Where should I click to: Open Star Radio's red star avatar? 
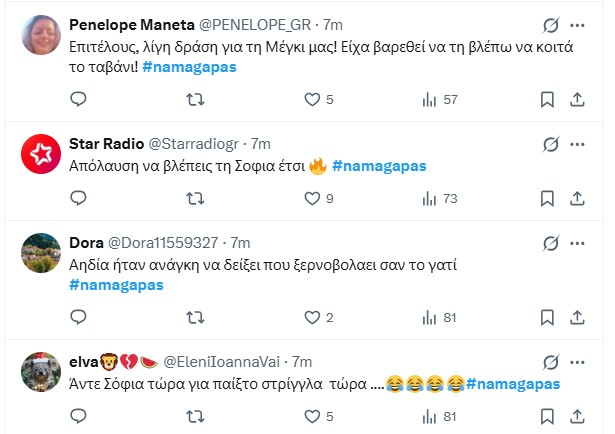pyautogui.click(x=40, y=153)
